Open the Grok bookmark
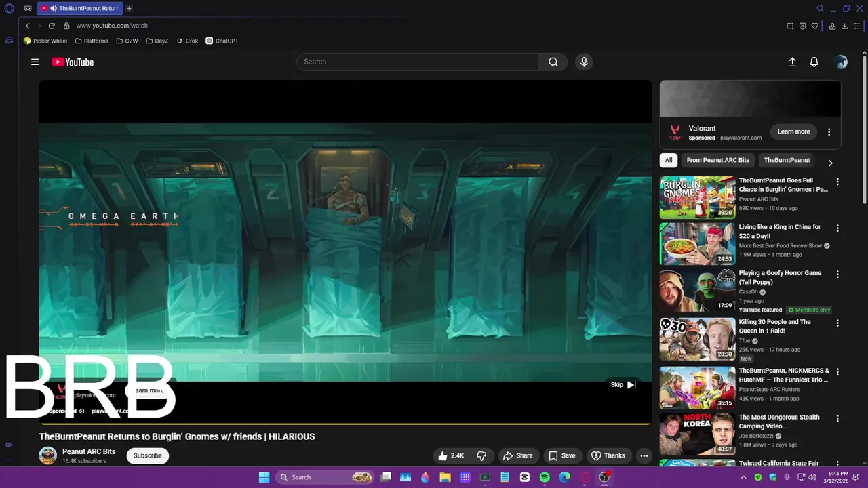 (x=187, y=41)
